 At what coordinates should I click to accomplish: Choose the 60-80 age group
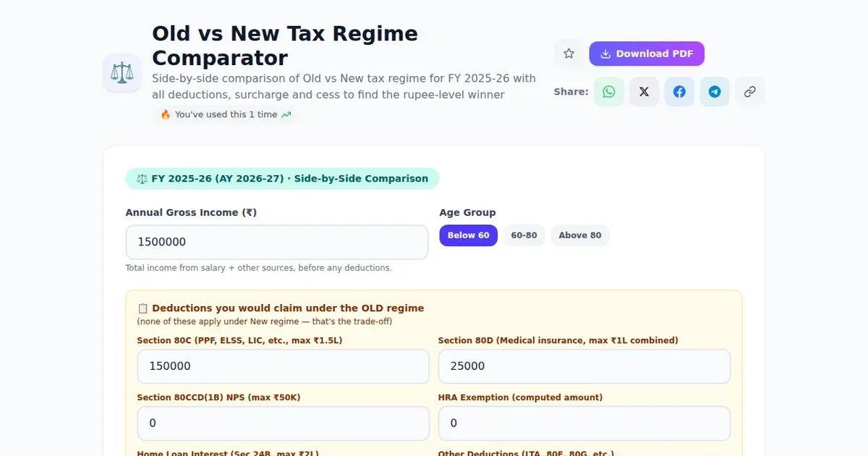524,235
